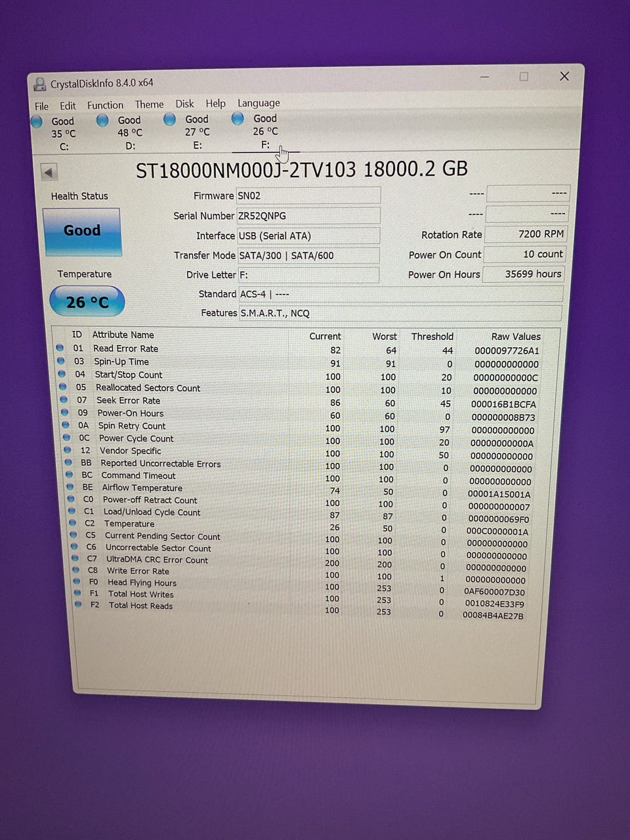The image size is (630, 840).
Task: Click status dot for Seek Error Rate
Action: (x=64, y=400)
